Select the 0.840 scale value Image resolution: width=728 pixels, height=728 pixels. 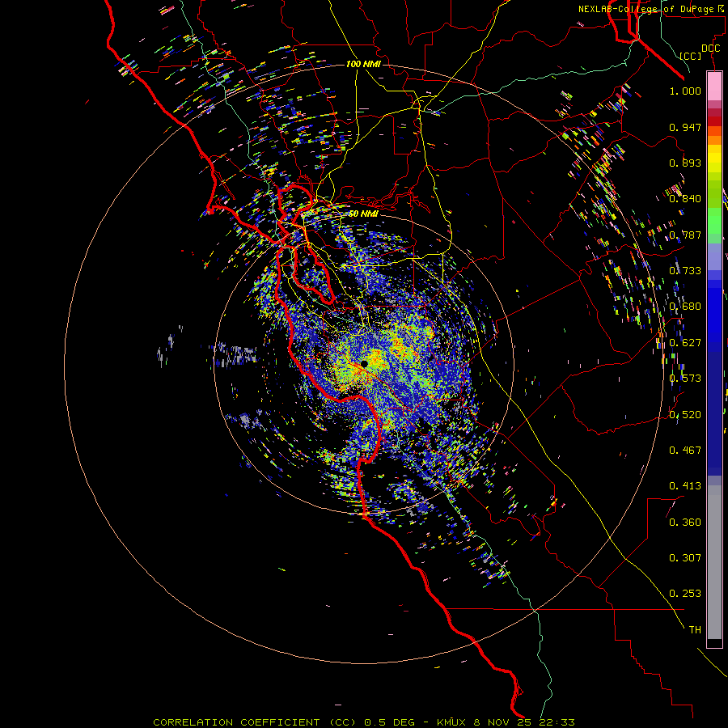685,199
